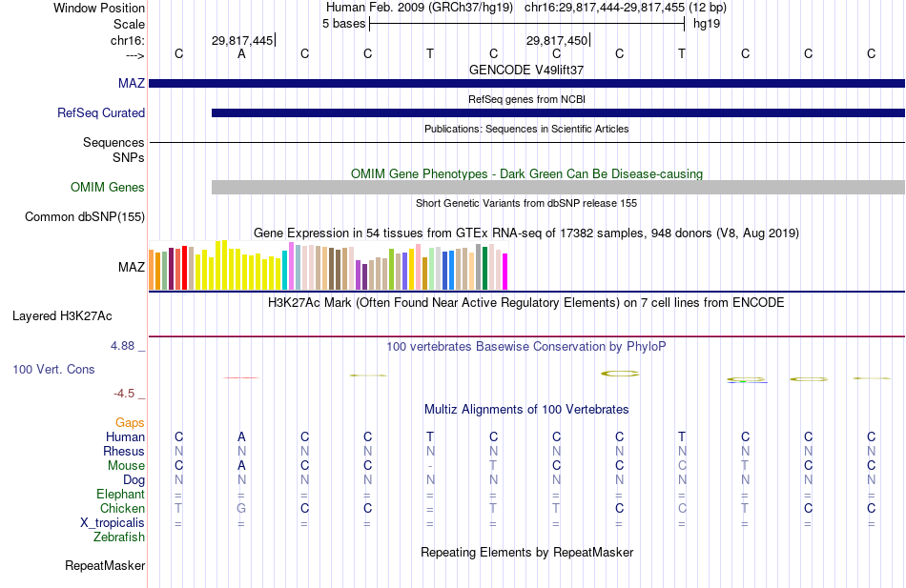Click the Human Feb. 2009 (GRCh37/hg19) text
This screenshot has width=906, height=588.
[419, 8]
